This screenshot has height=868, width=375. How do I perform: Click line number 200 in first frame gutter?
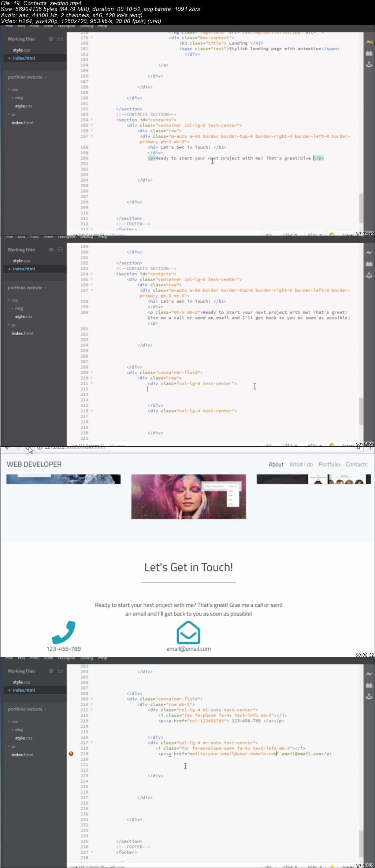(x=85, y=158)
